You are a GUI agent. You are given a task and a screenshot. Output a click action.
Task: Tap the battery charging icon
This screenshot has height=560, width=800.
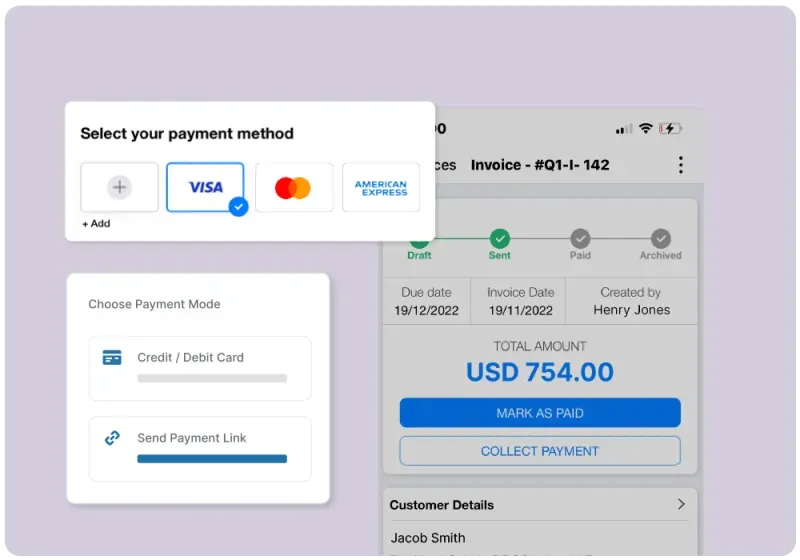(x=670, y=129)
